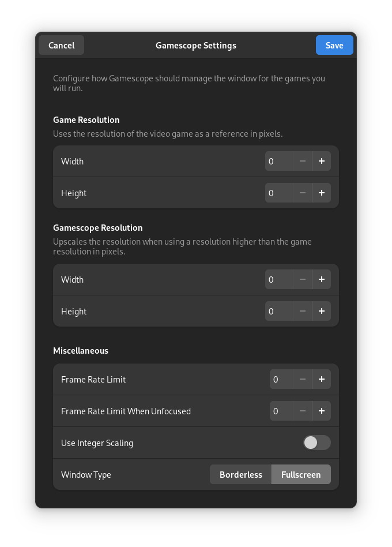Increase Frame Rate Limit When Unfocused
The image size is (392, 547).
[x=321, y=411]
